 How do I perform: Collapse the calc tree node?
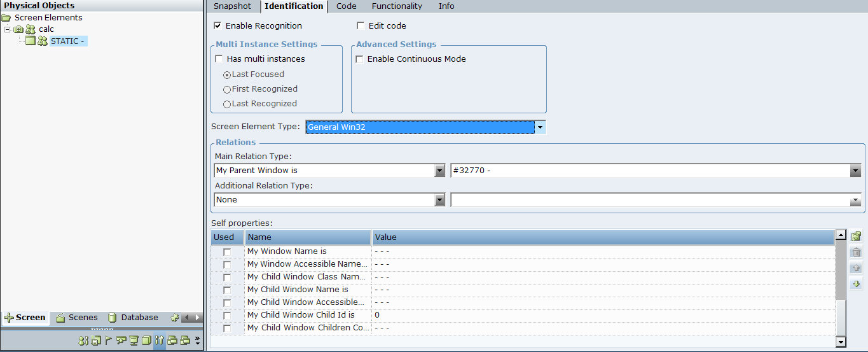pyautogui.click(x=7, y=29)
